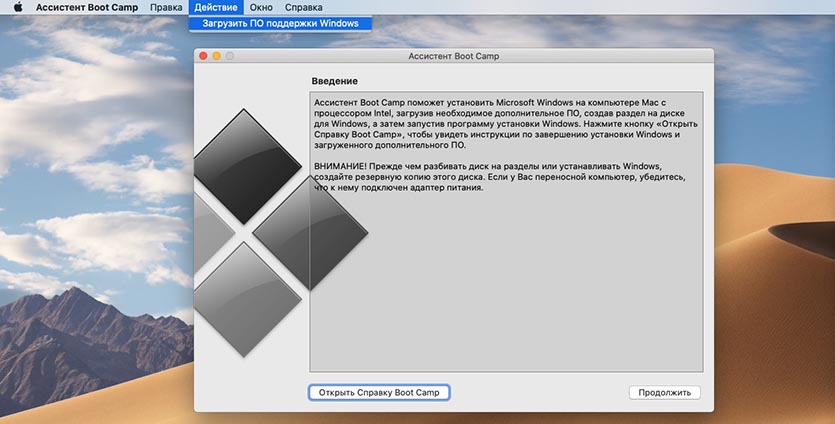Viewport: 835px width, 424px height.
Task: Open the Ассистент Boot Camp app menu
Action: pyautogui.click(x=87, y=7)
